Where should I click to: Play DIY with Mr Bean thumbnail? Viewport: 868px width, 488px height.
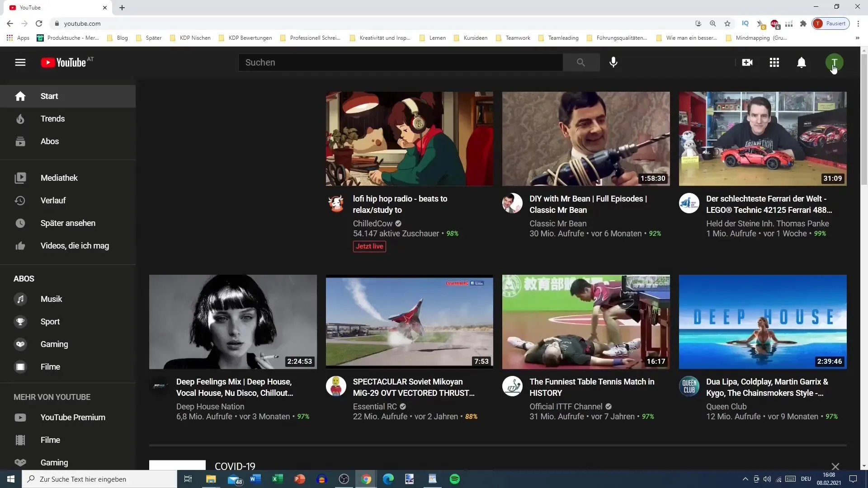pyautogui.click(x=586, y=139)
